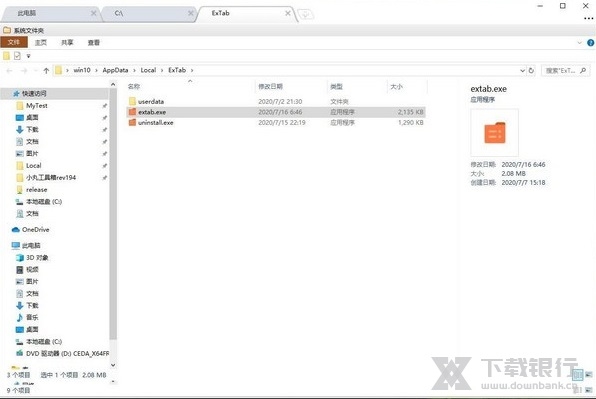This screenshot has height=399, width=596.
Task: Switch to details view icon
Action: pyautogui.click(x=578, y=375)
